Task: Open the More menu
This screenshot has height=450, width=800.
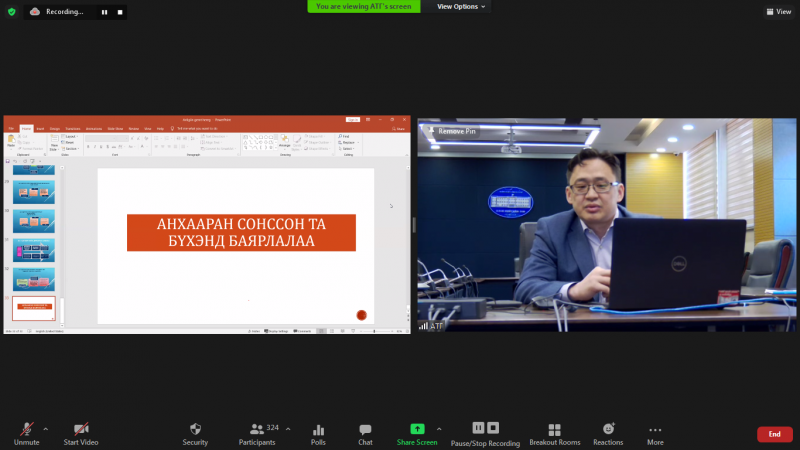Action: point(655,429)
